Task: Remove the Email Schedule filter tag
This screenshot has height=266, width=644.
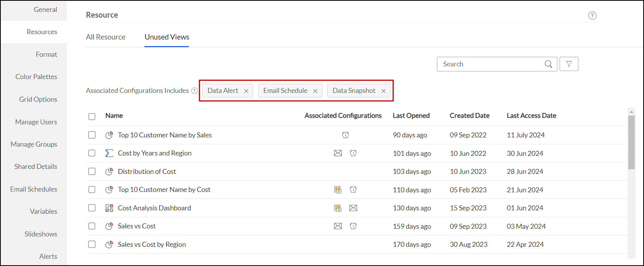Action: pos(315,91)
